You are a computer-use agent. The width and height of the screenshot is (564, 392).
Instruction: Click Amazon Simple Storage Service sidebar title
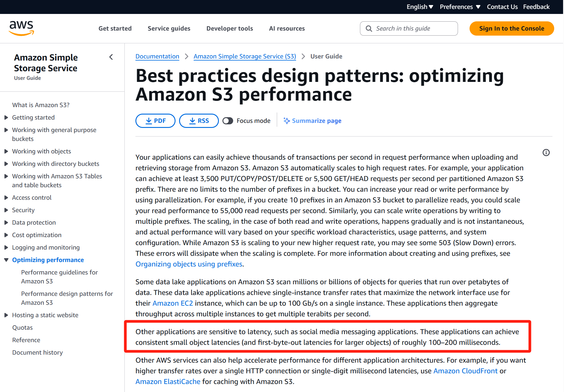46,63
